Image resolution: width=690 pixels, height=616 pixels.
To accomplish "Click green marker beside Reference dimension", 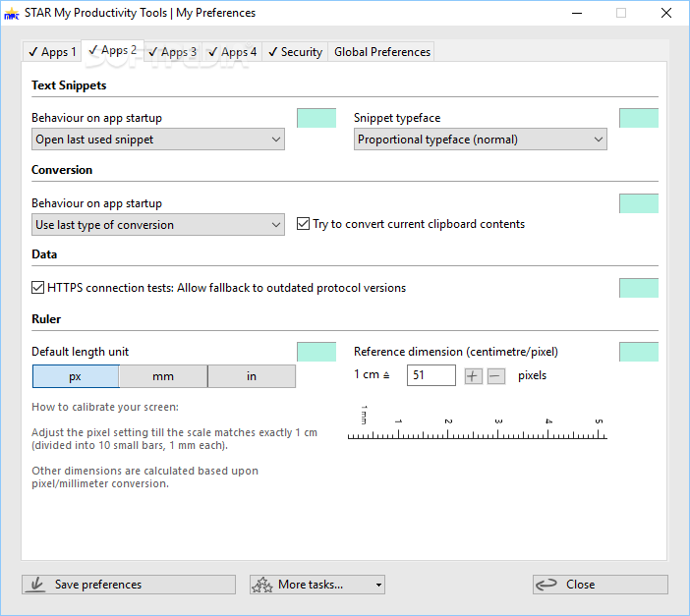I will (639, 352).
